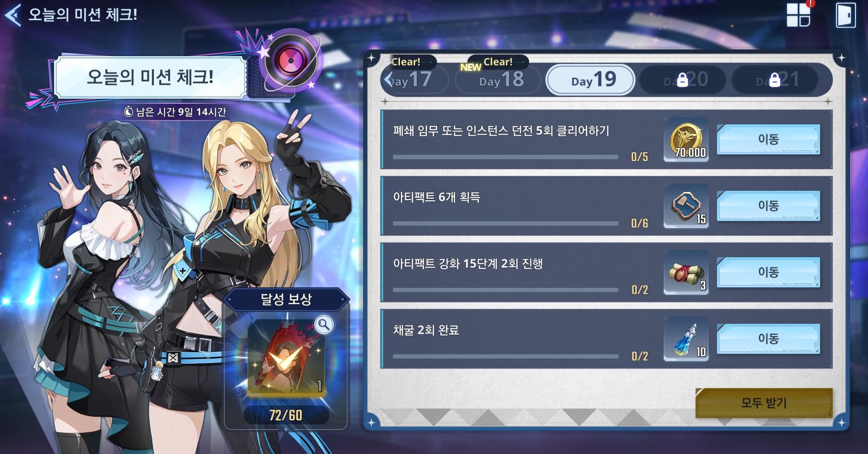Select the purple disc planet emblem
868x454 pixels.
point(291,61)
